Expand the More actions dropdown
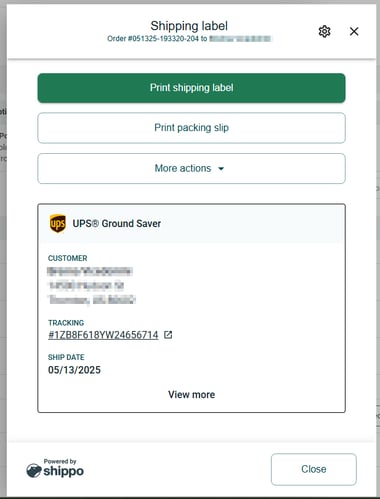This screenshot has height=499, width=380. (x=191, y=168)
